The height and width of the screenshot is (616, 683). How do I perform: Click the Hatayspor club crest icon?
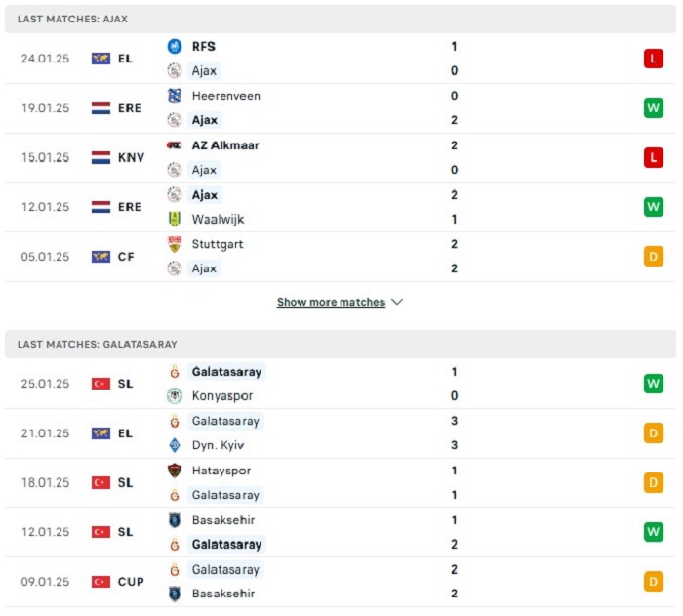tap(175, 471)
